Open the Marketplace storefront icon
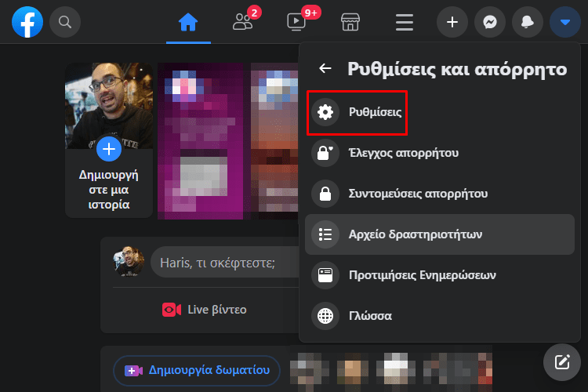Image resolution: width=588 pixels, height=392 pixels. click(x=350, y=22)
